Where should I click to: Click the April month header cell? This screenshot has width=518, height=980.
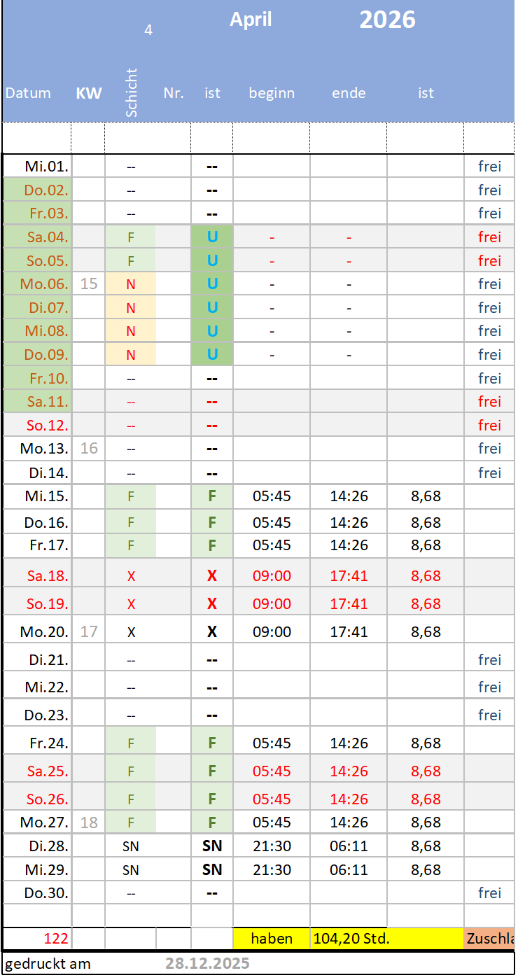(251, 20)
